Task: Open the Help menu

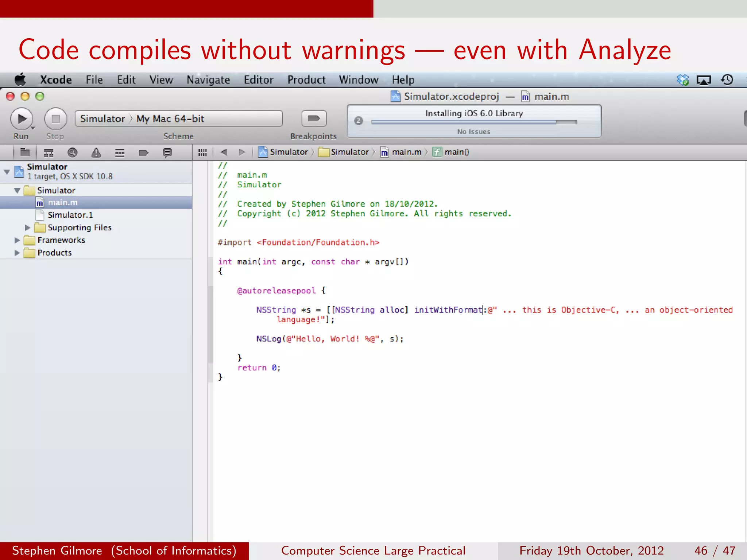Action: (x=403, y=80)
